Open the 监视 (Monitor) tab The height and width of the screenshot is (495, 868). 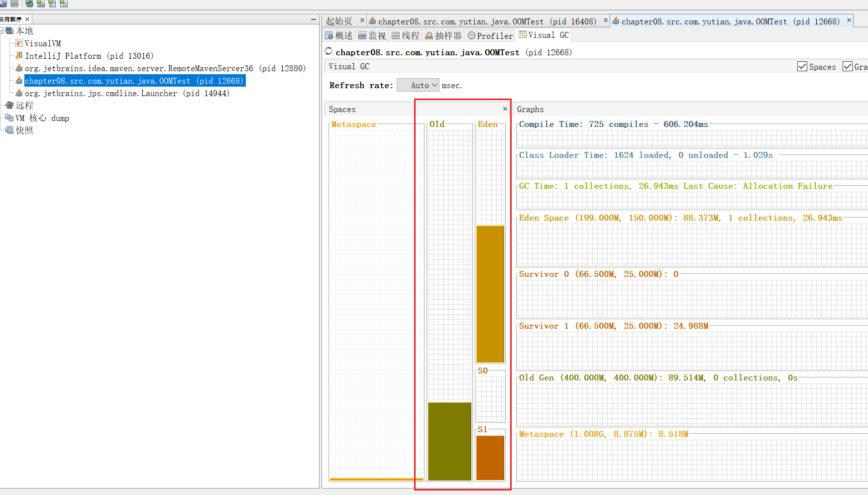pyautogui.click(x=372, y=35)
